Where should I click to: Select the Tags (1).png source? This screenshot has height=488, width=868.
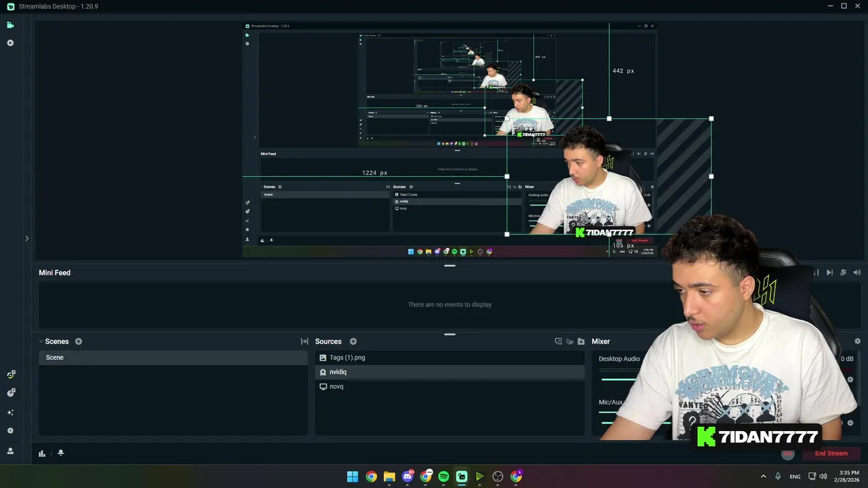pos(450,358)
